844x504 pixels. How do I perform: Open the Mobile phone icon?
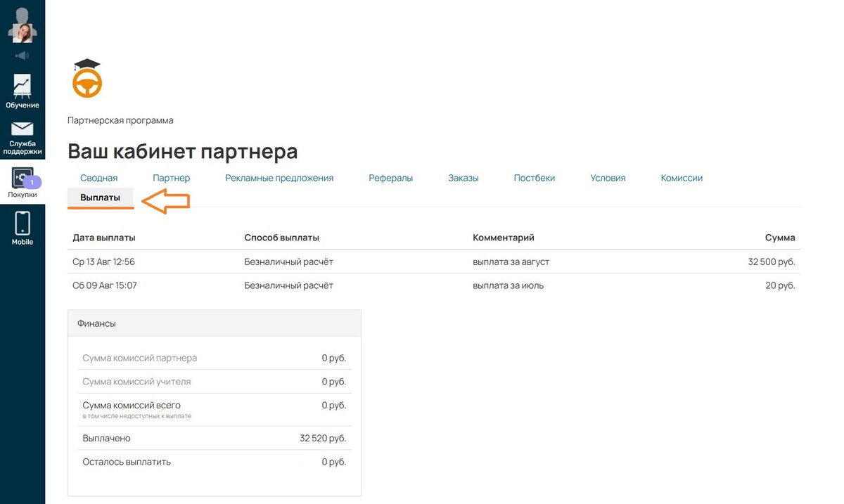[23, 224]
